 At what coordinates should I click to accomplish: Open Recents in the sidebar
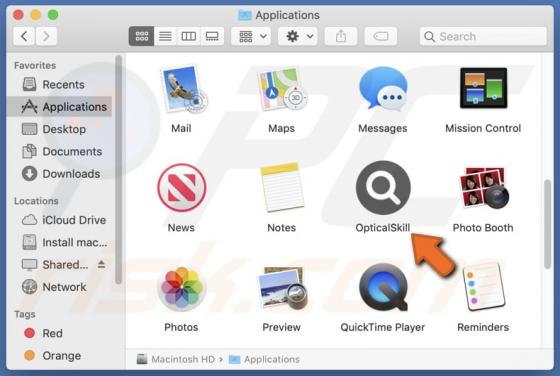tap(59, 85)
